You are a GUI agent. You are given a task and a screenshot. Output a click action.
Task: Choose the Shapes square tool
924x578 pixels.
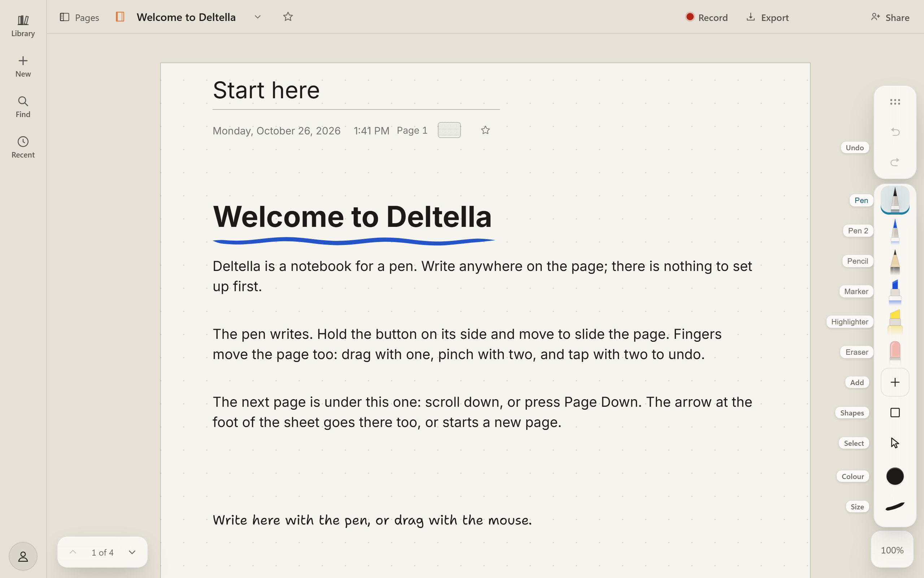tap(895, 413)
